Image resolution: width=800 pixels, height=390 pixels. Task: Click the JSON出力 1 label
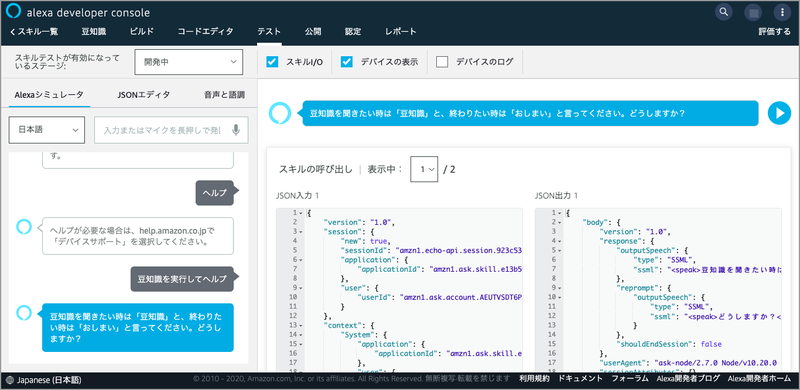click(x=556, y=196)
